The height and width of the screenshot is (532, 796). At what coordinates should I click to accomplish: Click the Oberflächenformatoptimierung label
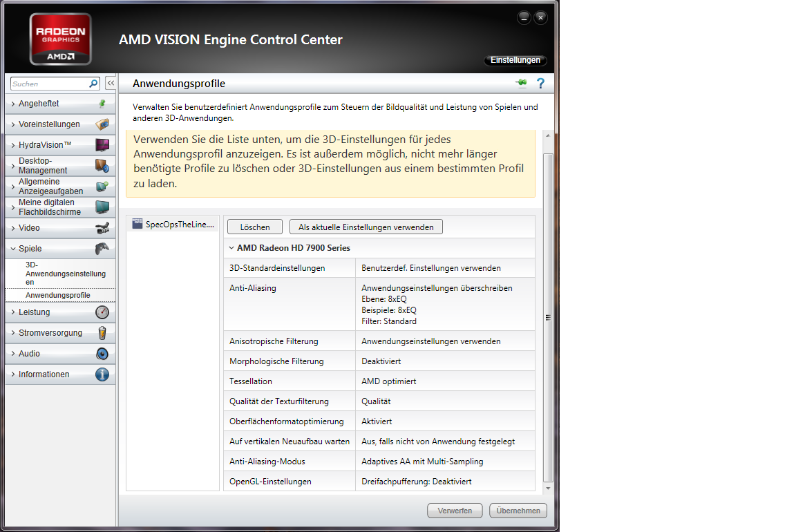pos(286,421)
